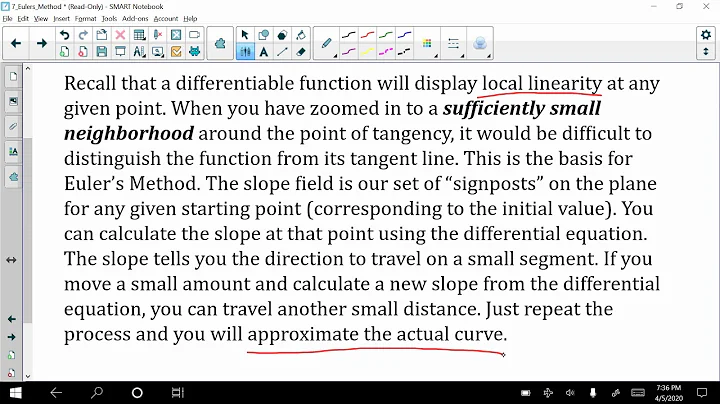
Task: Open the Tools menu
Action: click(x=109, y=19)
